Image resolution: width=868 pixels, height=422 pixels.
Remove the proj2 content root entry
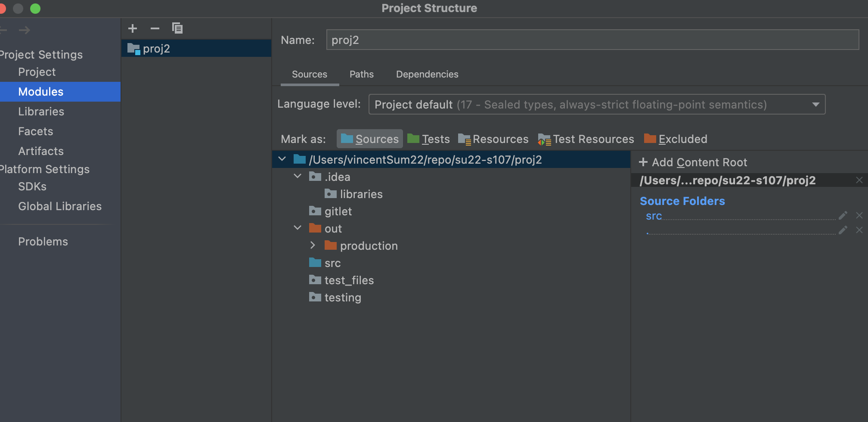[859, 180]
